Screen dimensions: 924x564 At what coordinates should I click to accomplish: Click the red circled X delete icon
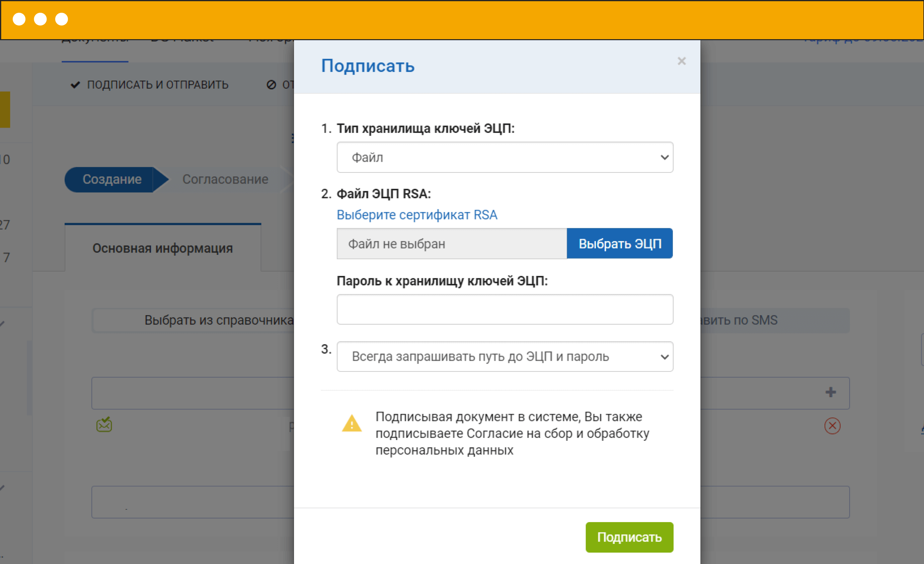pyautogui.click(x=832, y=426)
